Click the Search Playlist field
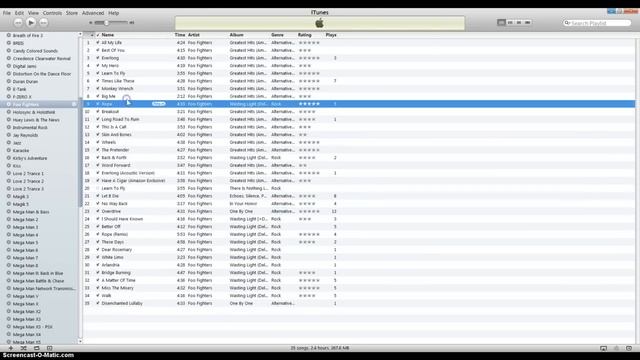This screenshot has height=360, width=640. (x=597, y=23)
